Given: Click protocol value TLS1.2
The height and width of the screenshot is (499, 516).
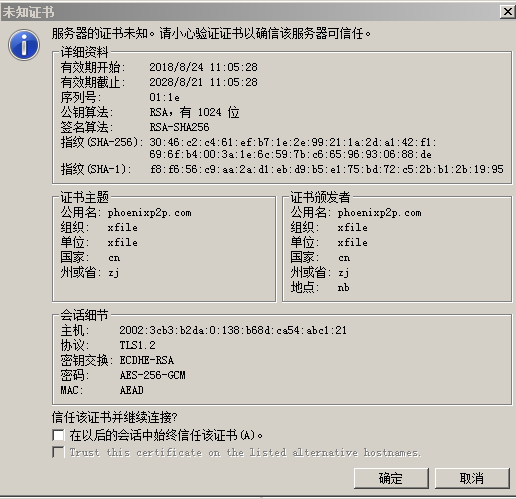Looking at the screenshot, I should tap(137, 345).
